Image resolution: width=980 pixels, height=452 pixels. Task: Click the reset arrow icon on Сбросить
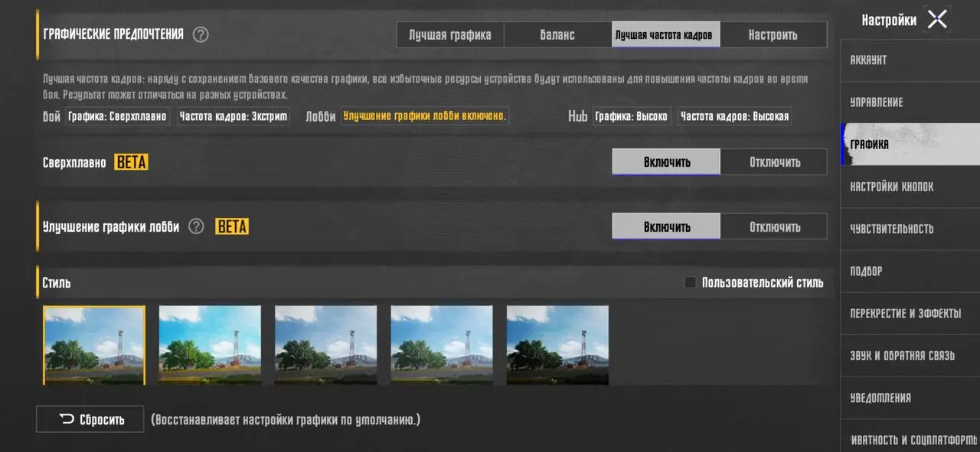[67, 419]
